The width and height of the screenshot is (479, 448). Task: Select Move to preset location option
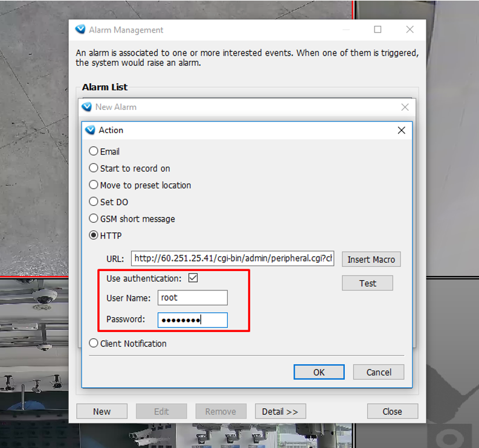94,185
